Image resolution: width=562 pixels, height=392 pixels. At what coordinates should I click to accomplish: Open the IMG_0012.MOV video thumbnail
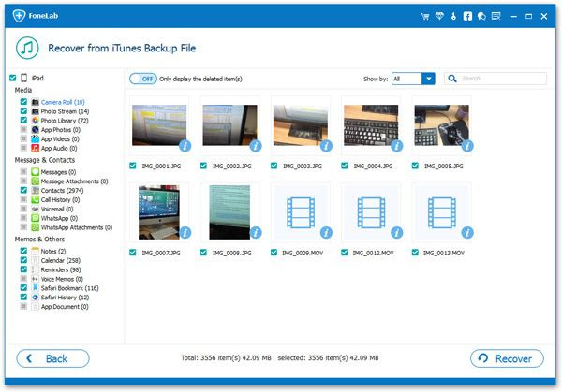tap(371, 212)
